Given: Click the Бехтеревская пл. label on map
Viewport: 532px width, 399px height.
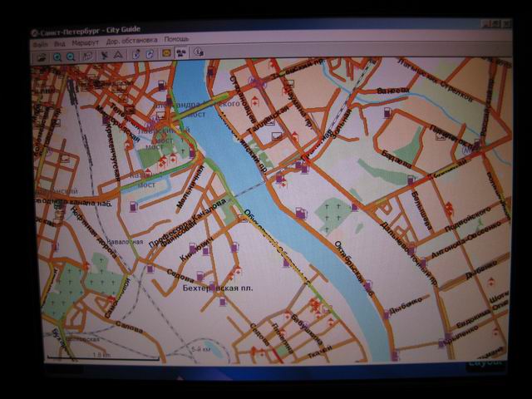Looking at the screenshot, I should (x=216, y=288).
